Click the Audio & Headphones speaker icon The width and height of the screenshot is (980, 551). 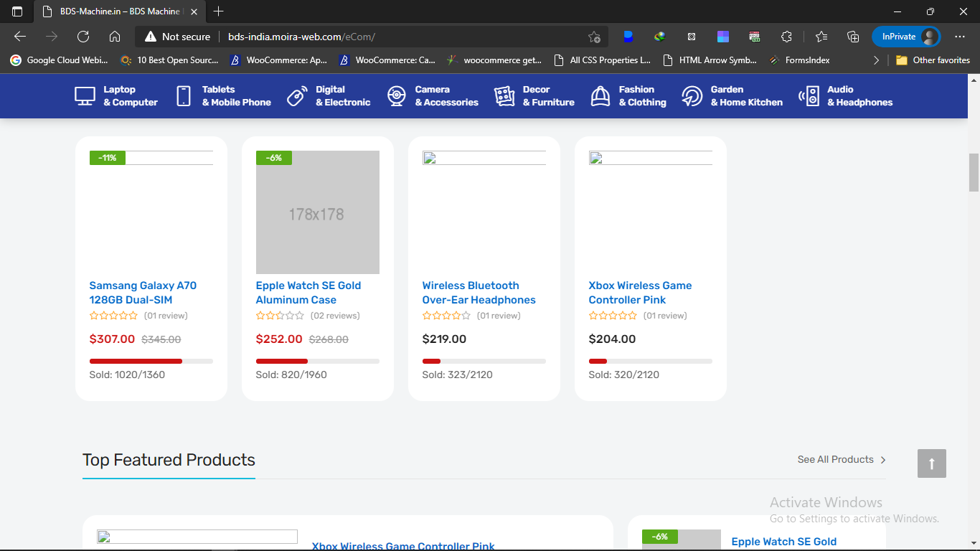pyautogui.click(x=809, y=96)
